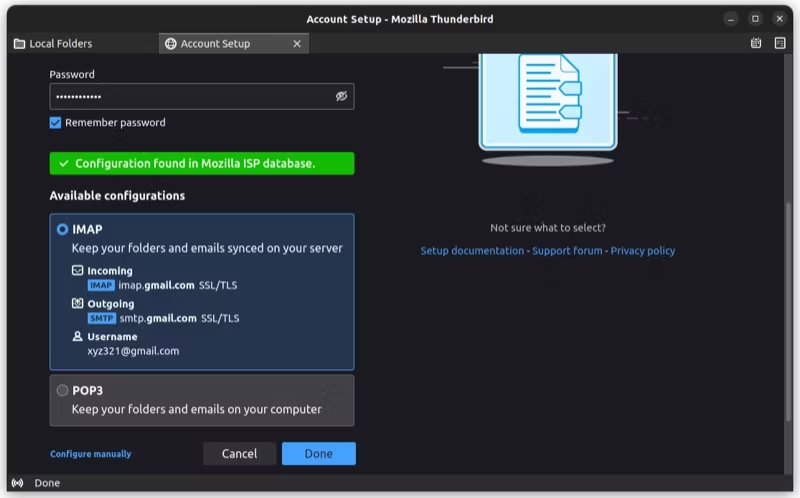Click 'Keep your folders and emails synced on your server'

coord(207,248)
